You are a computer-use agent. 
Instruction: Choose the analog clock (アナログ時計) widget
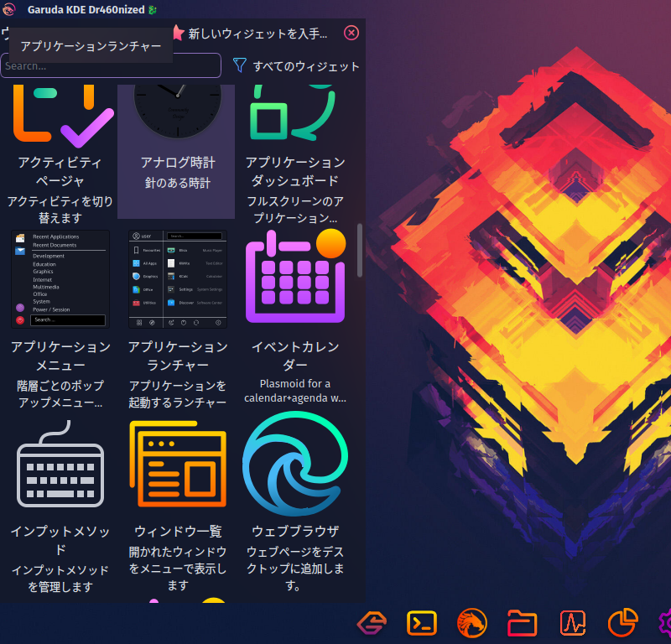point(178,112)
